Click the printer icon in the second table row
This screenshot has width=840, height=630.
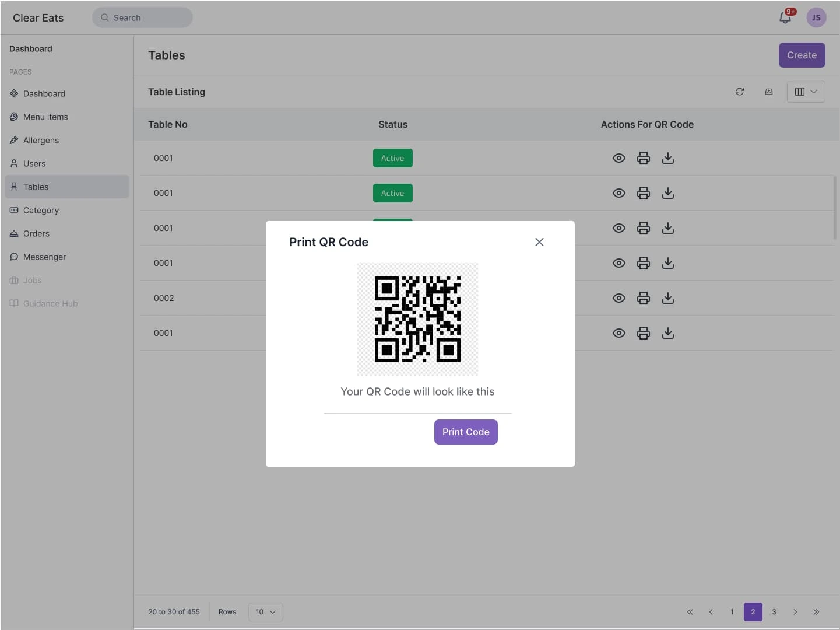point(644,193)
